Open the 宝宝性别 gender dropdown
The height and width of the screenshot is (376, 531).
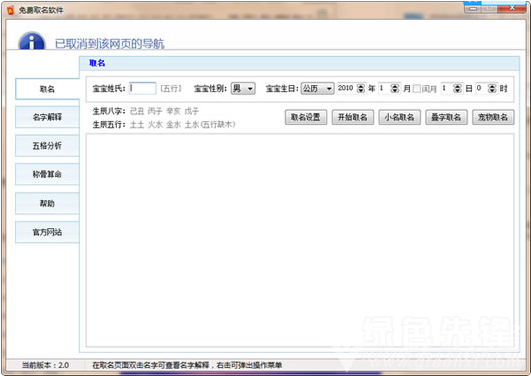coord(243,89)
